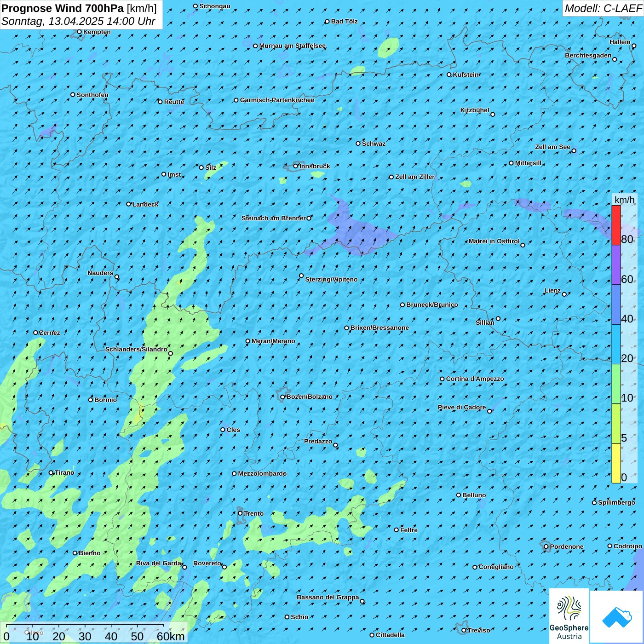Click the 'Cortina d'Ampezzo' label

coord(475,379)
